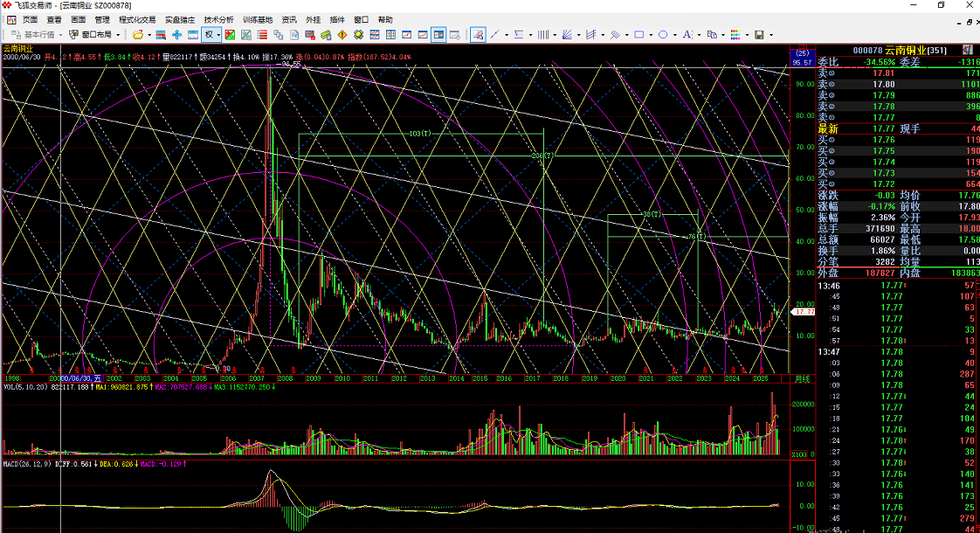Open the folder icon in toolbar

pos(137,35)
